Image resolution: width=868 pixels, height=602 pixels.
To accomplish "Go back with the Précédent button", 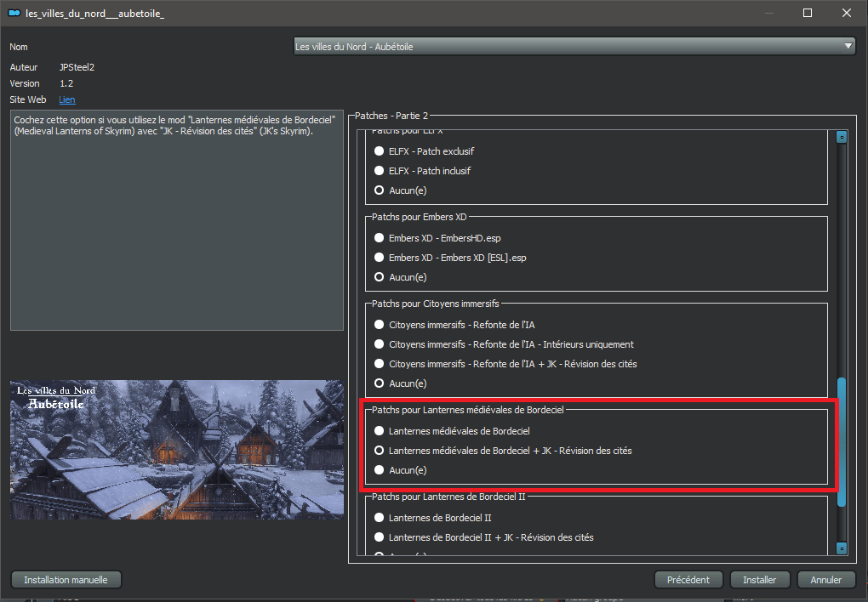I will pos(688,580).
